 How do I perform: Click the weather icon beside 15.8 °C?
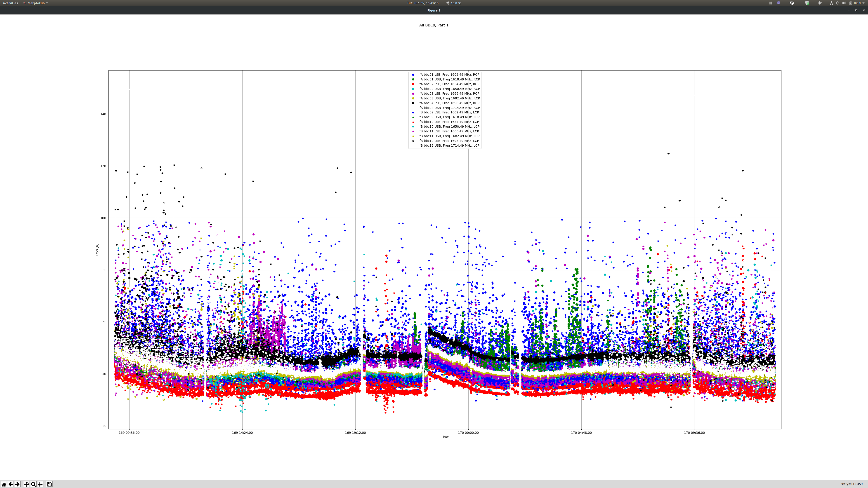pos(448,3)
